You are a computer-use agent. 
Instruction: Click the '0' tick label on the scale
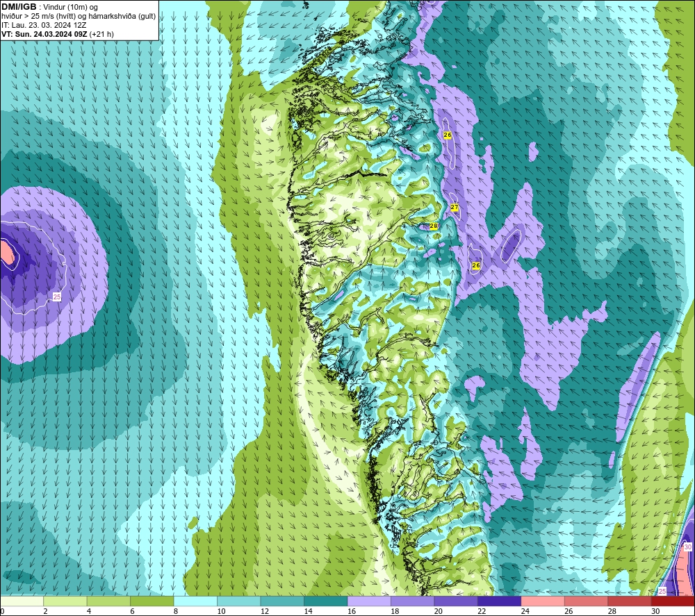click(2, 611)
